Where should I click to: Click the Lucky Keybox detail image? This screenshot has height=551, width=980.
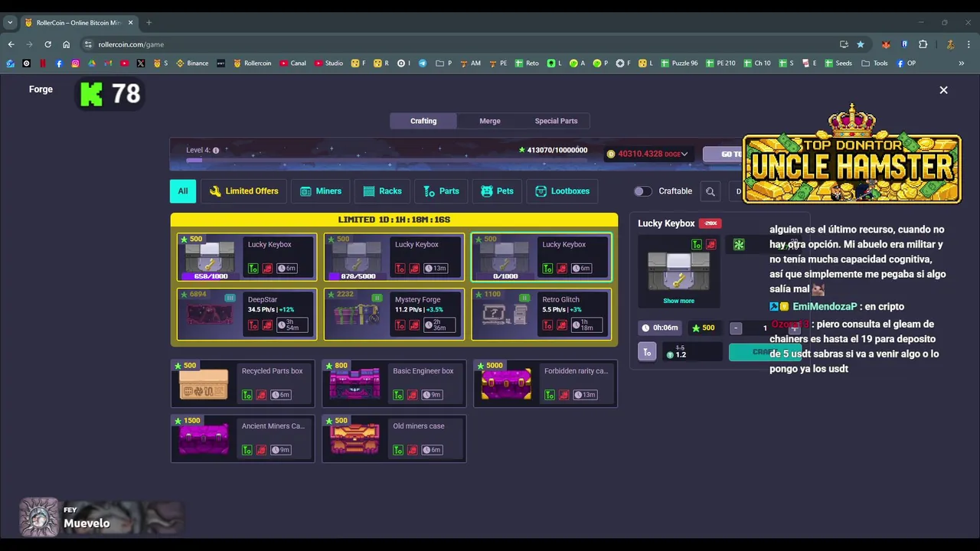point(678,269)
